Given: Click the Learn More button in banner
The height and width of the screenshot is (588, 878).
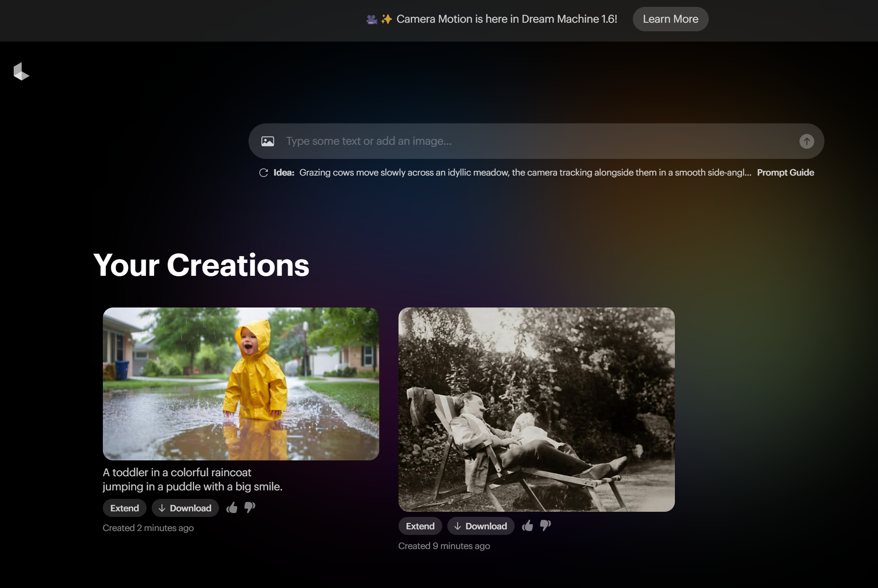Looking at the screenshot, I should pyautogui.click(x=670, y=19).
